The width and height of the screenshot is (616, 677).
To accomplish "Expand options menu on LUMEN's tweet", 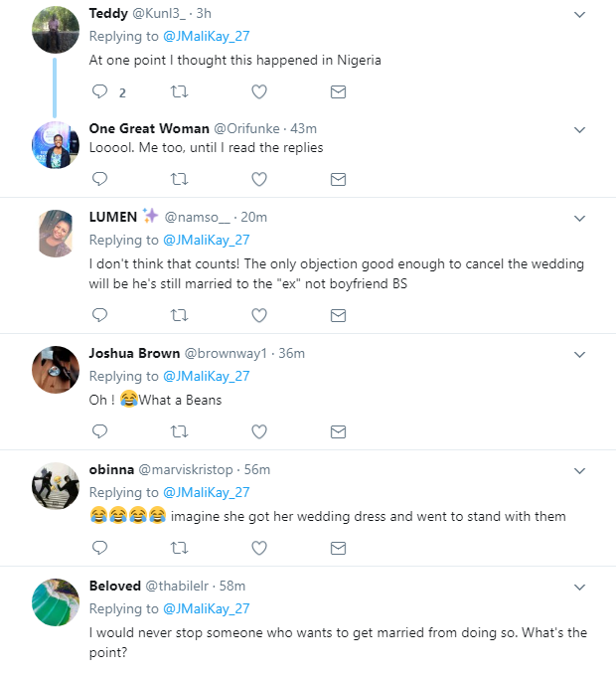I will (x=580, y=218).
